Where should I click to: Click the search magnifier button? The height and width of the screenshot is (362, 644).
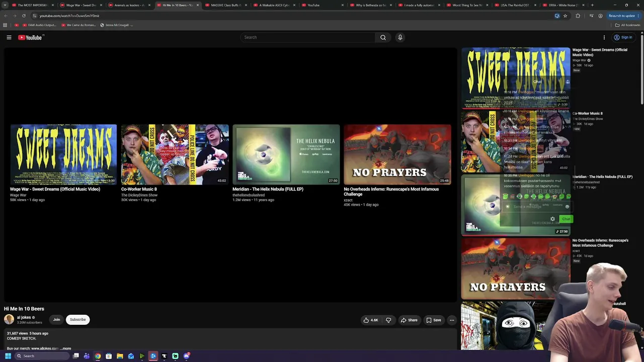(383, 37)
